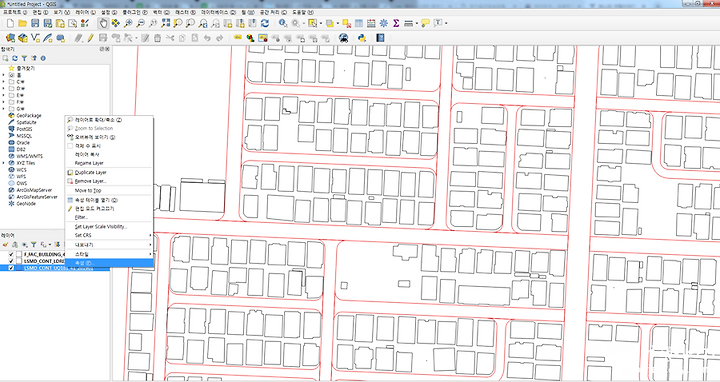Open the 플러그인 (Plugins) menu

pos(135,12)
